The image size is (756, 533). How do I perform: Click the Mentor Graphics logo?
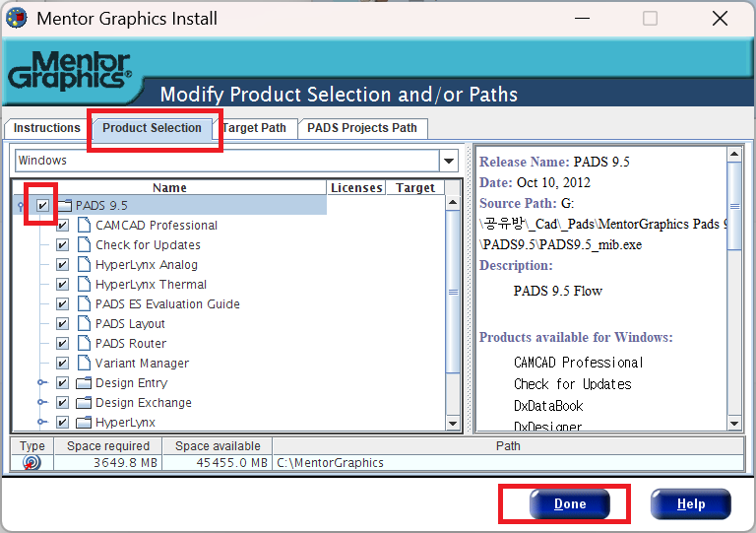[70, 71]
